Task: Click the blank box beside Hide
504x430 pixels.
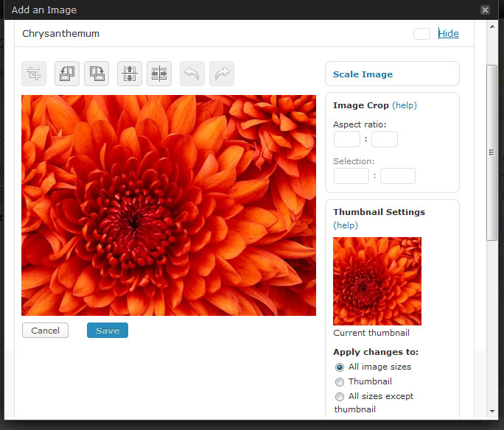Action: coord(421,34)
